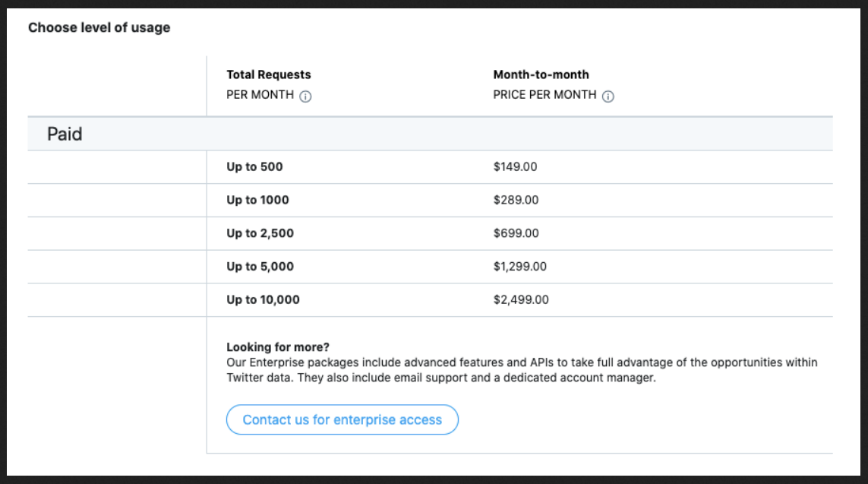Click the Total Requests column header

pyautogui.click(x=269, y=74)
